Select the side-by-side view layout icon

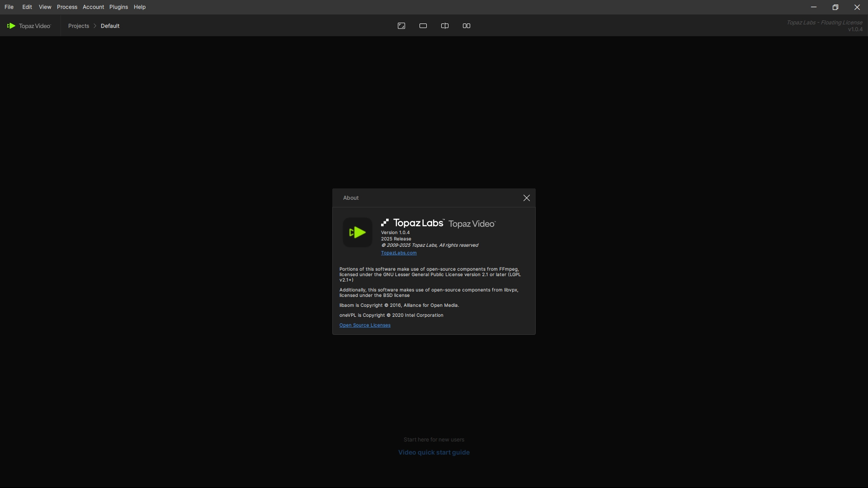(467, 26)
